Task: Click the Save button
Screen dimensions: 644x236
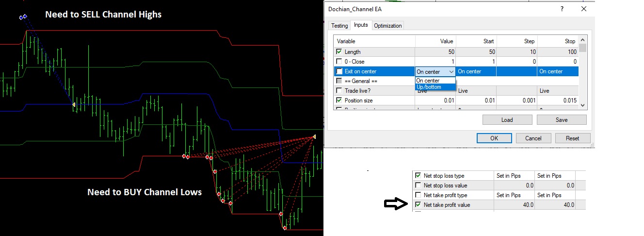Action: pyautogui.click(x=562, y=119)
